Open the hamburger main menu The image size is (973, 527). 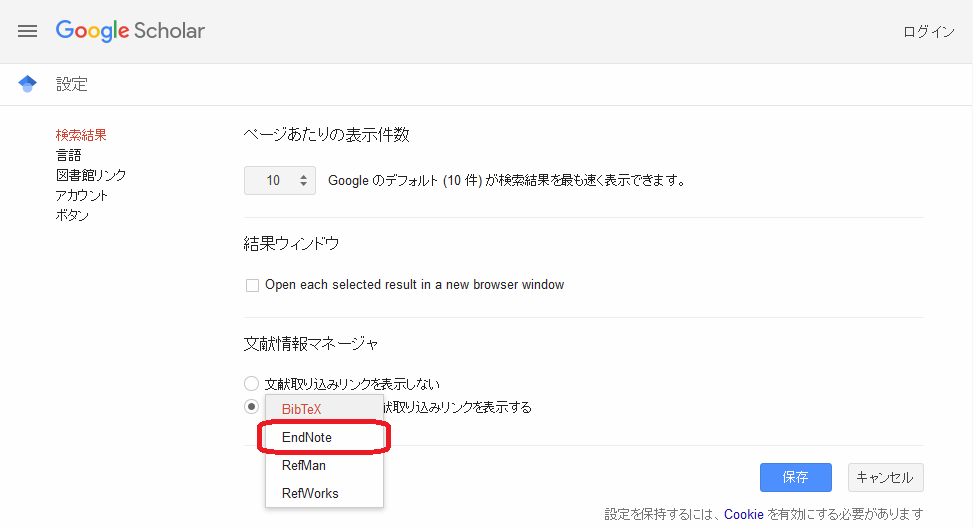pyautogui.click(x=27, y=31)
